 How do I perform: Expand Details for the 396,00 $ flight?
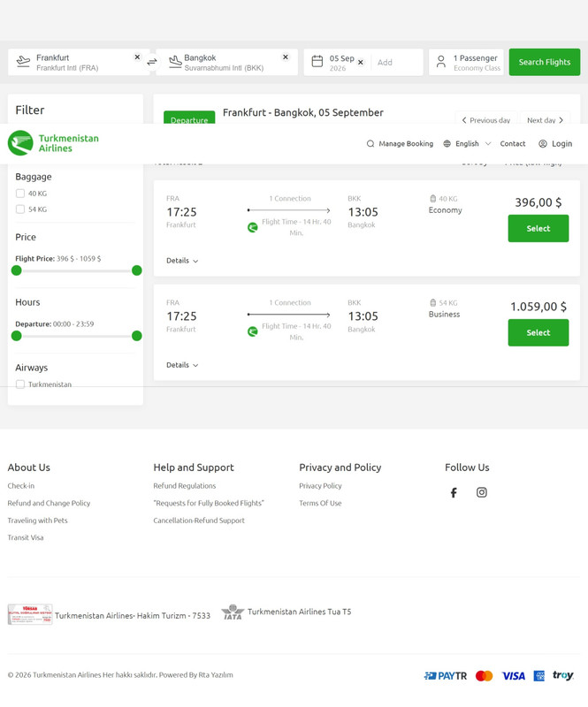tap(182, 261)
